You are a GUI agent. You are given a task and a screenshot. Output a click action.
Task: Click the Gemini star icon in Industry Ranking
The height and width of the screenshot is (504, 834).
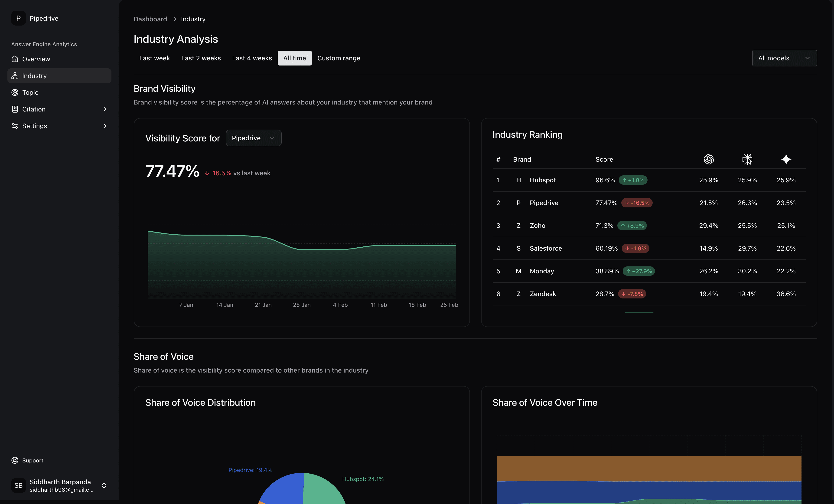coord(786,159)
